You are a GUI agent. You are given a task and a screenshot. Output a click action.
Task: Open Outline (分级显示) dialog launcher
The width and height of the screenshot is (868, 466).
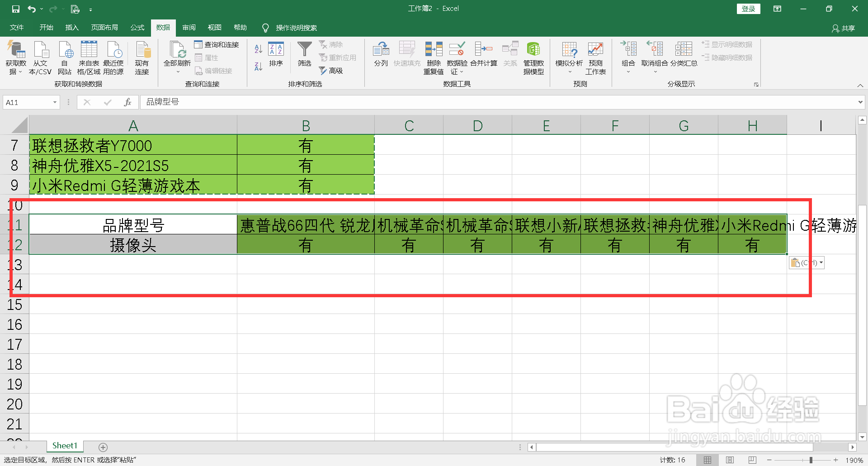[756, 85]
